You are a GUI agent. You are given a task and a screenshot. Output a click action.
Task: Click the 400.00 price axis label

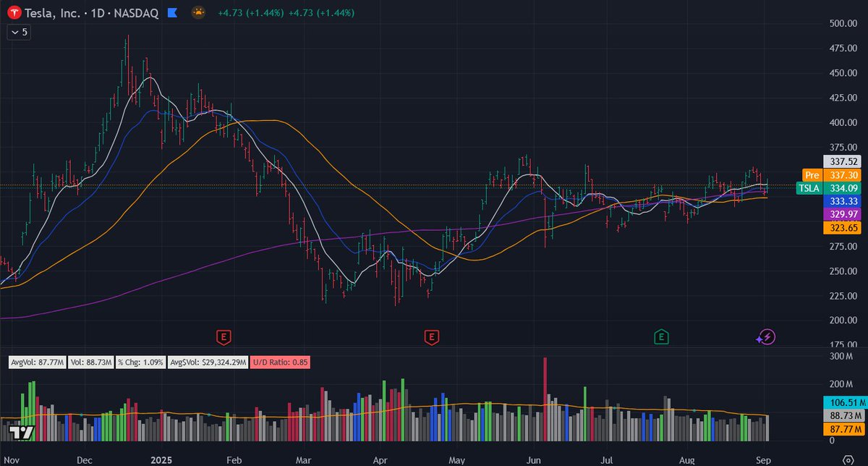pos(843,122)
